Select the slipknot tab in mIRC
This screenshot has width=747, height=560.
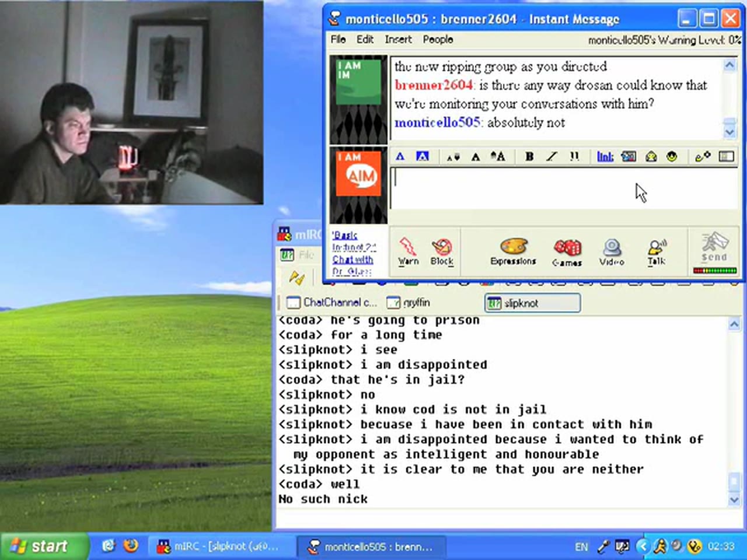tap(532, 303)
